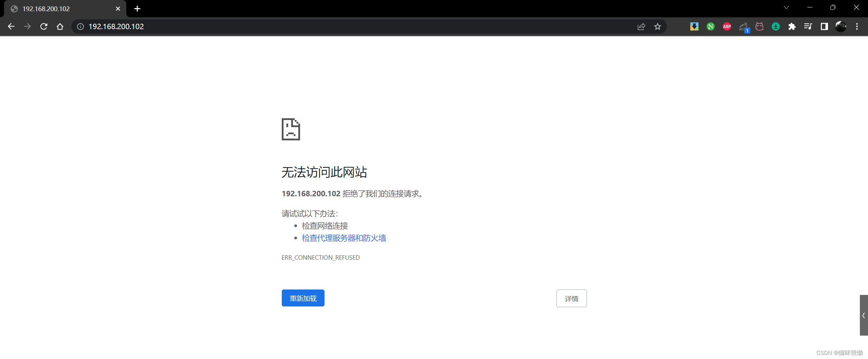Click the reading mode square icon

pos(824,26)
